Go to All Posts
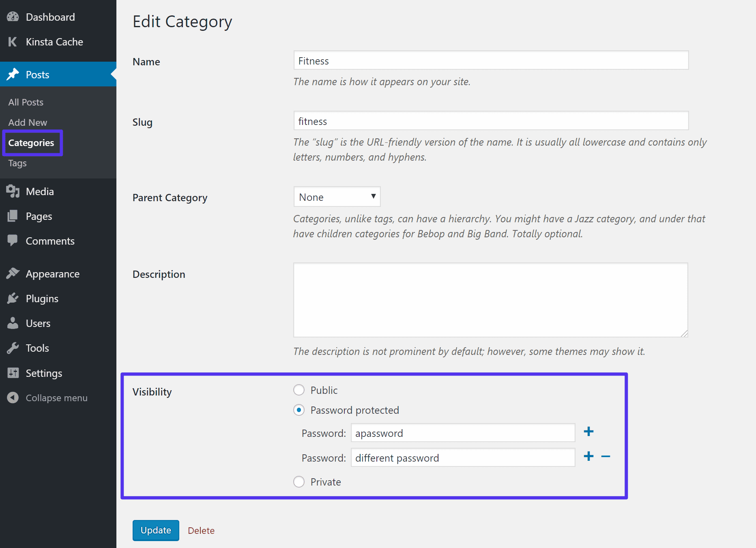This screenshot has width=756, height=548. pyautogui.click(x=26, y=102)
